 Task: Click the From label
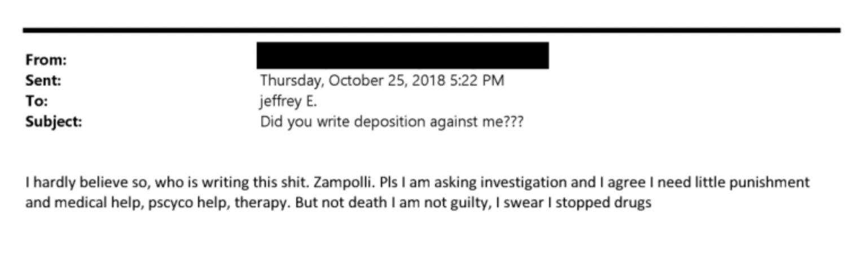(46, 60)
